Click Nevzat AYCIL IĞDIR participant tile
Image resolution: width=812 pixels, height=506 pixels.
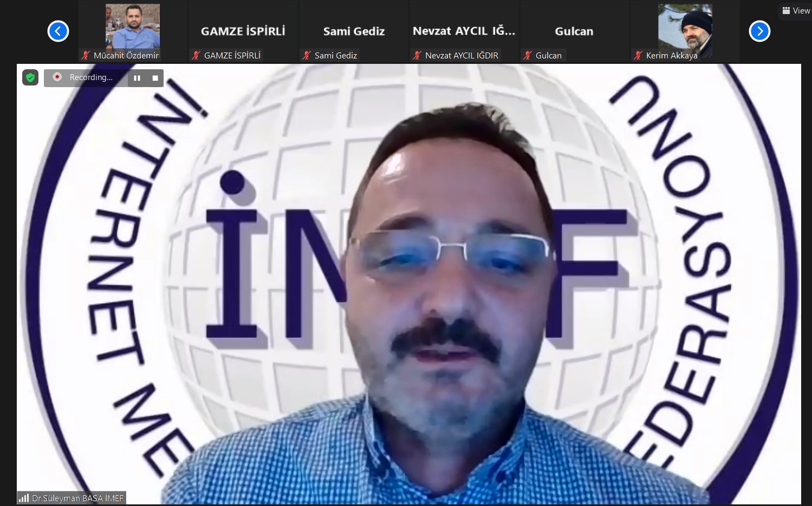(x=464, y=31)
